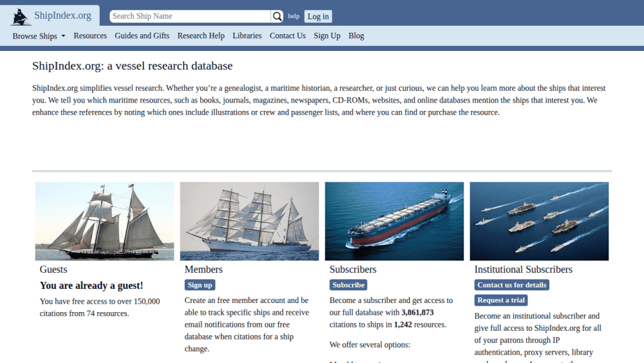Viewport: 644px width, 363px height.
Task: Open the Resources menu item
Action: (x=90, y=35)
